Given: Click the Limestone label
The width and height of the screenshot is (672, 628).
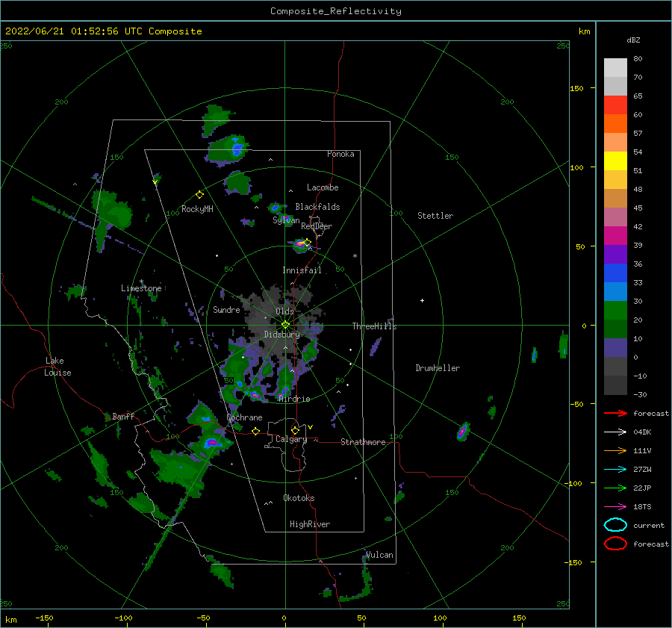Looking at the screenshot, I should click(x=141, y=288).
